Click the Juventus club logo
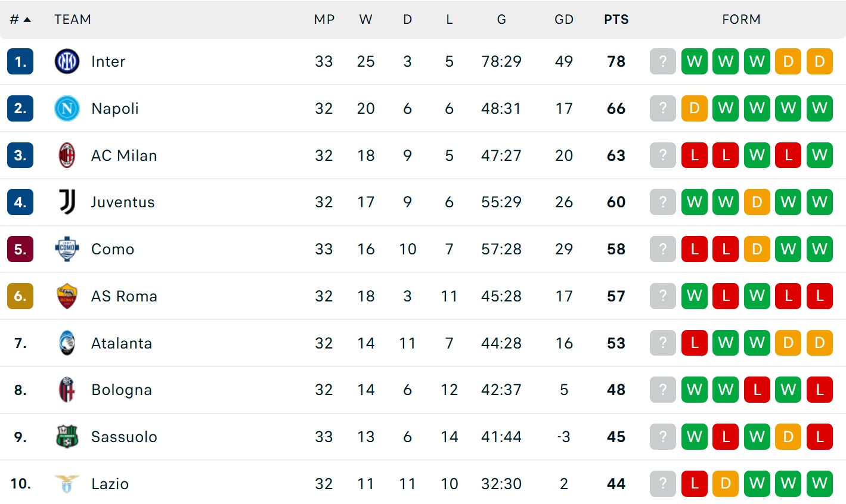This screenshot has height=504, width=846. (67, 202)
